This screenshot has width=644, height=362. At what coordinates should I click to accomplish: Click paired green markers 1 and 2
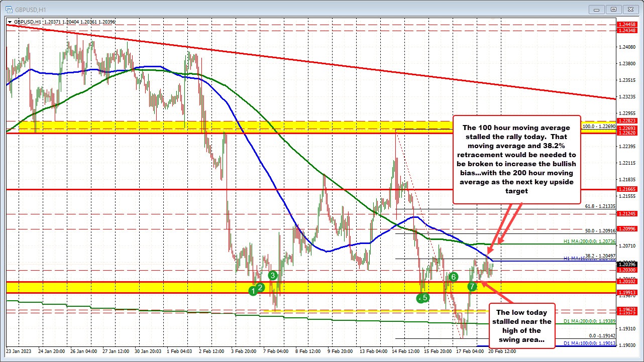pos(256,289)
